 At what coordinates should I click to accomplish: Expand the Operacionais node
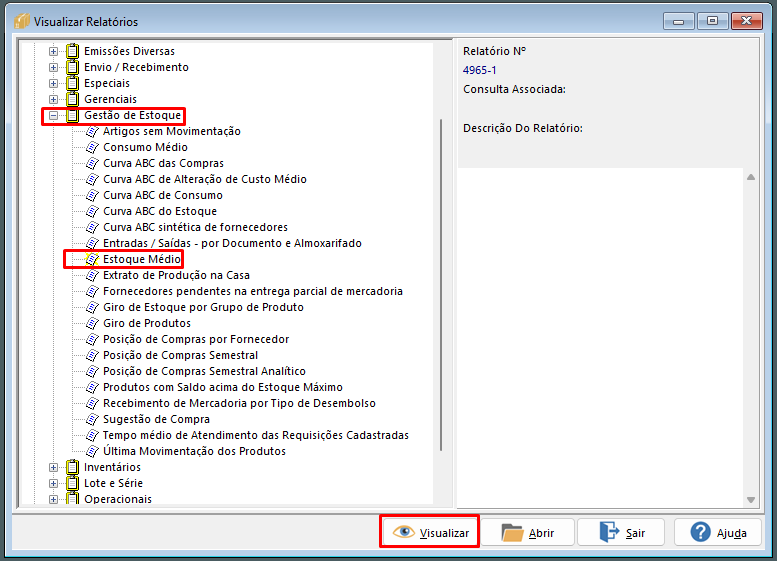click(x=54, y=499)
